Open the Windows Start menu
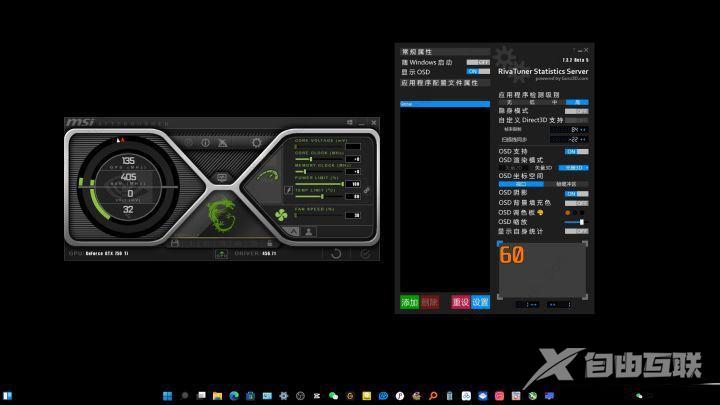720x405 pixels. (x=168, y=396)
